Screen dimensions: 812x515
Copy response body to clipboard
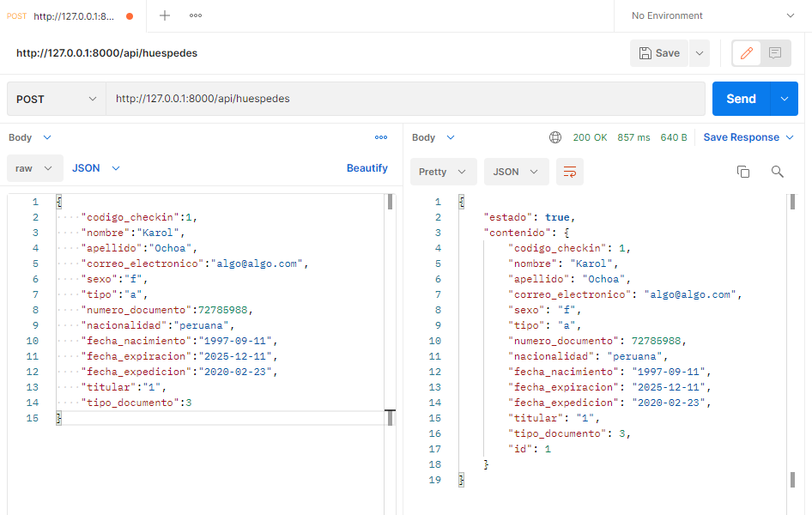tap(743, 172)
